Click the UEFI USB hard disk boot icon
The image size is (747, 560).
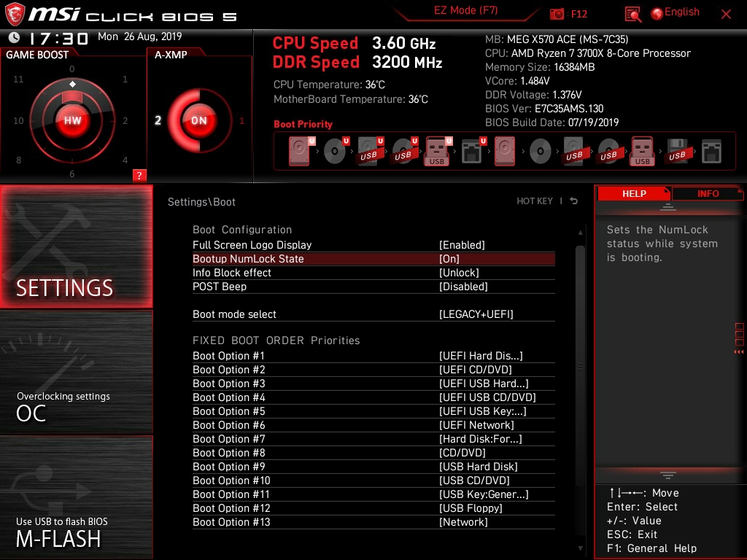(370, 151)
